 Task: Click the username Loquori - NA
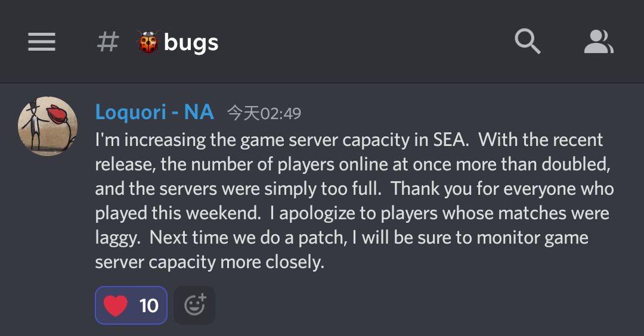(x=154, y=112)
